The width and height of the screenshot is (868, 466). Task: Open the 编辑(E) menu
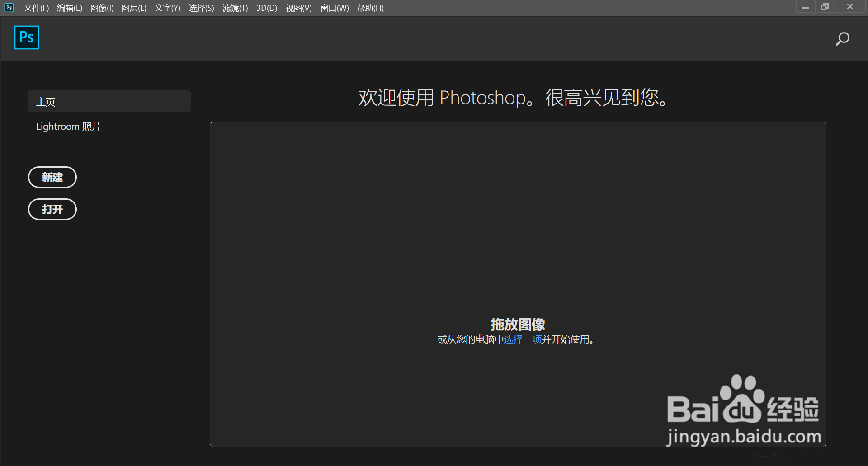point(70,8)
